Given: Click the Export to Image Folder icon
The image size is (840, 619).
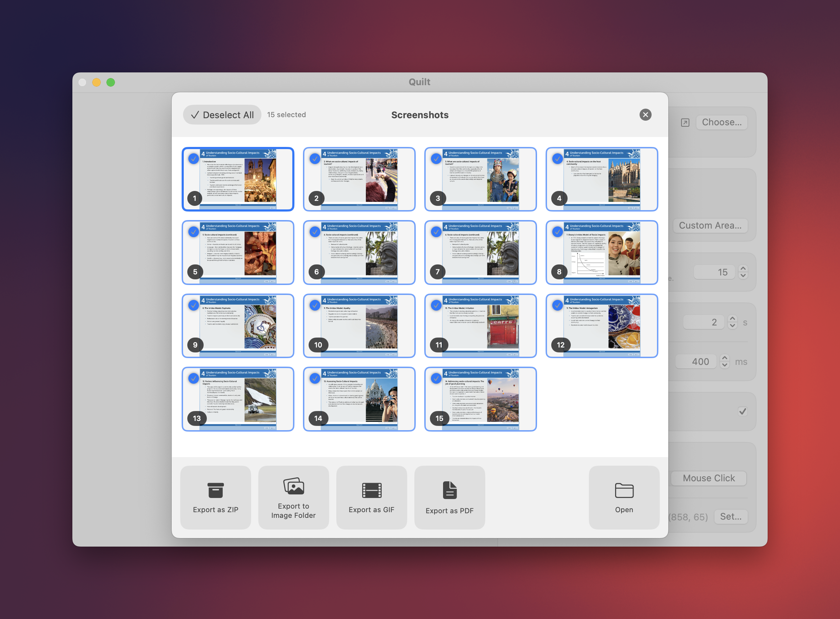Looking at the screenshot, I should point(294,486).
